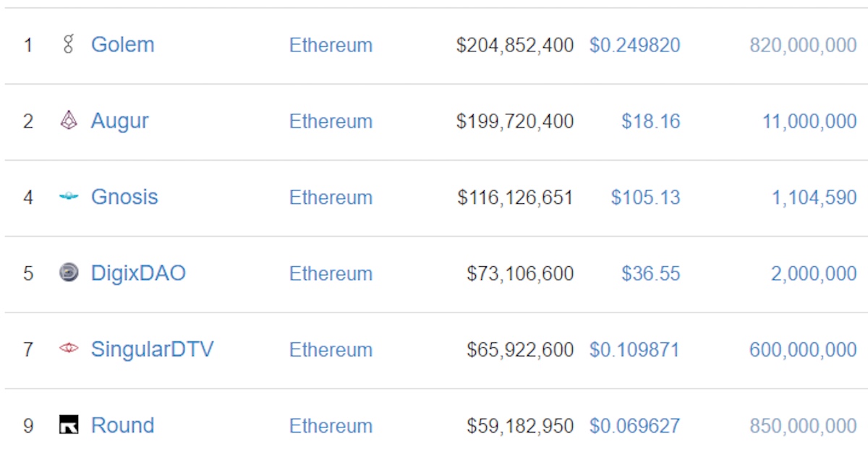Click the SingularDTV red eye icon
The height and width of the screenshot is (463, 868).
coord(69,349)
